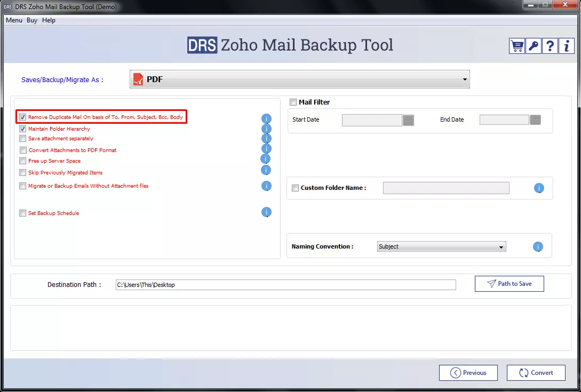This screenshot has height=392, width=581.
Task: Click the 'Destination Path :' label
Action: [x=74, y=285]
